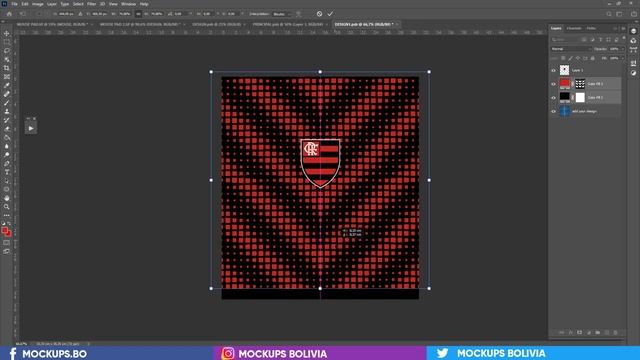Click the Layer 1 thumbnail
The height and width of the screenshot is (360, 640).
pos(564,70)
